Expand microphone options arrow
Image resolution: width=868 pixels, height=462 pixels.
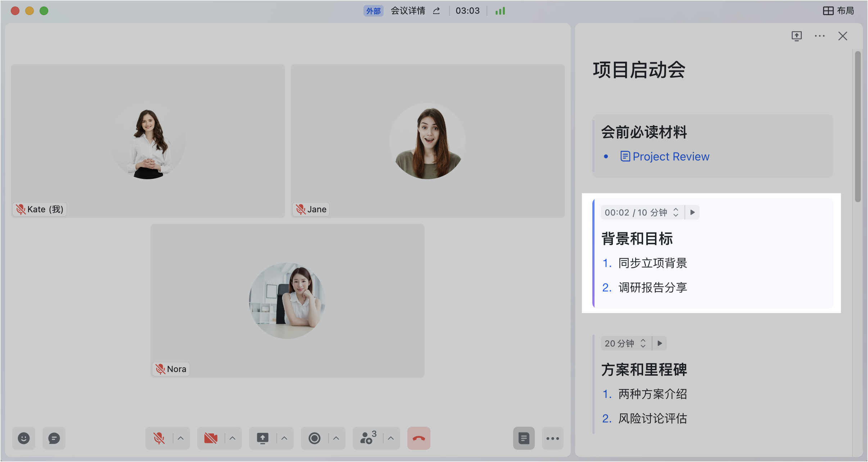181,438
